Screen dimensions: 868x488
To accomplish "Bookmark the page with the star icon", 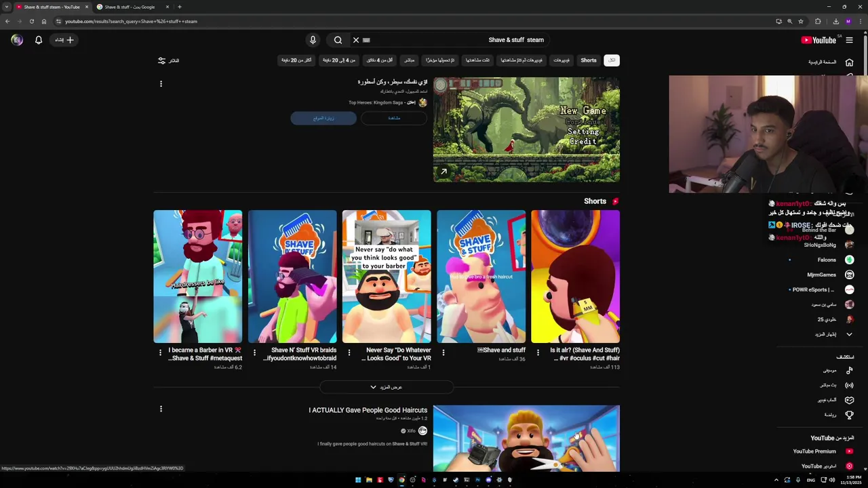I will coord(801,21).
